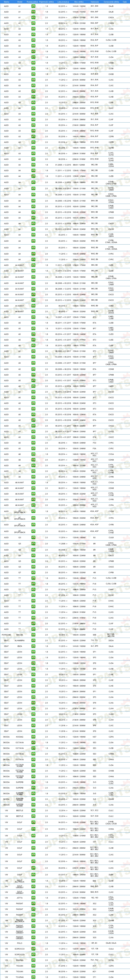Click the fuel icon in the GOLF ALLTRACK row
The image size is (130, 980).
[33, 881]
